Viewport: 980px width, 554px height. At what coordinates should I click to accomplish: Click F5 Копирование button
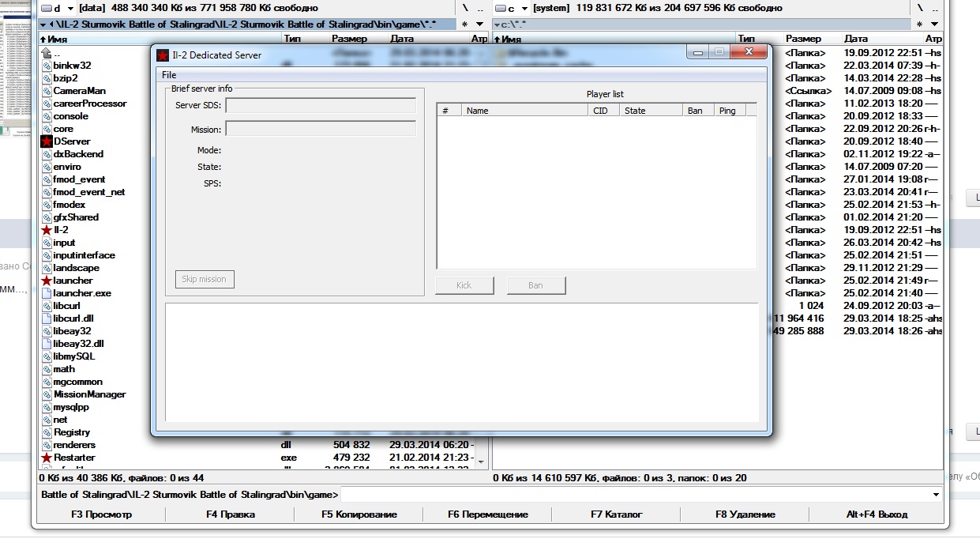point(359,514)
